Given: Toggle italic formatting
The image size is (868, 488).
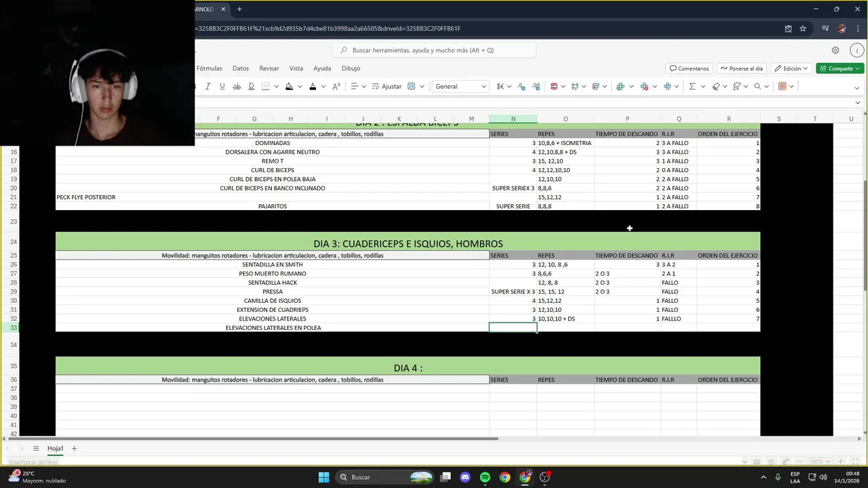Looking at the screenshot, I should click(x=208, y=87).
